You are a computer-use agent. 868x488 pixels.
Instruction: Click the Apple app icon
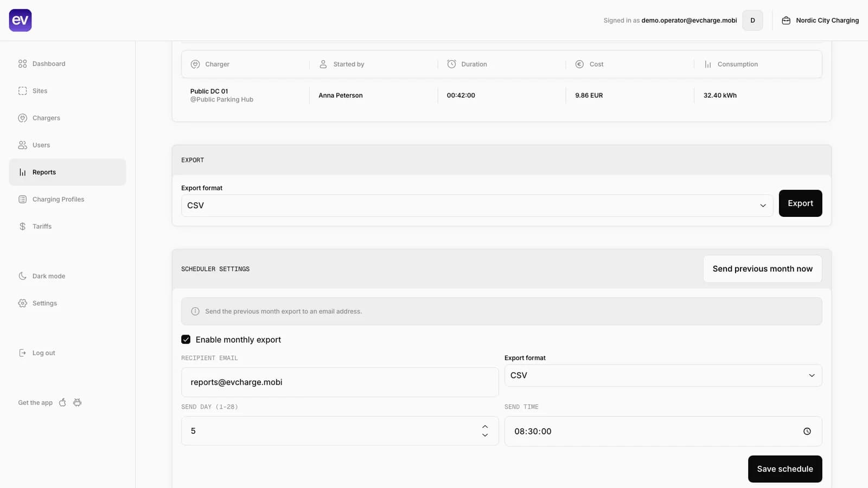tap(62, 402)
